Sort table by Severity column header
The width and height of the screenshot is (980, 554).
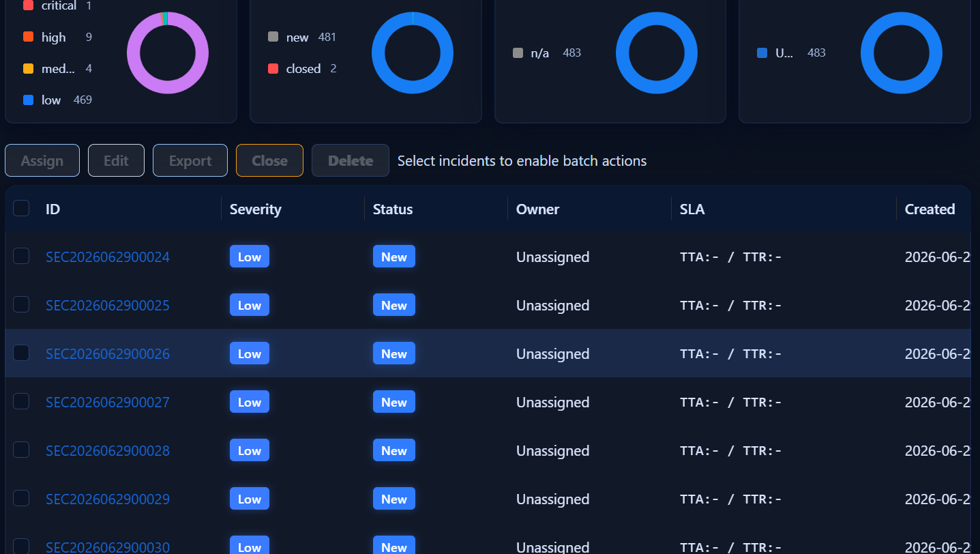tap(256, 209)
